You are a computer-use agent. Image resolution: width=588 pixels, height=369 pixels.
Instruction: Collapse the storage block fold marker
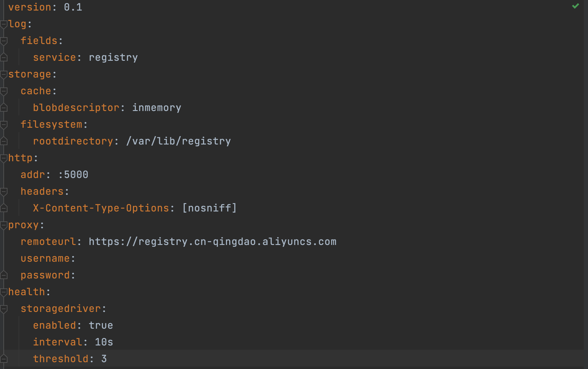point(4,74)
